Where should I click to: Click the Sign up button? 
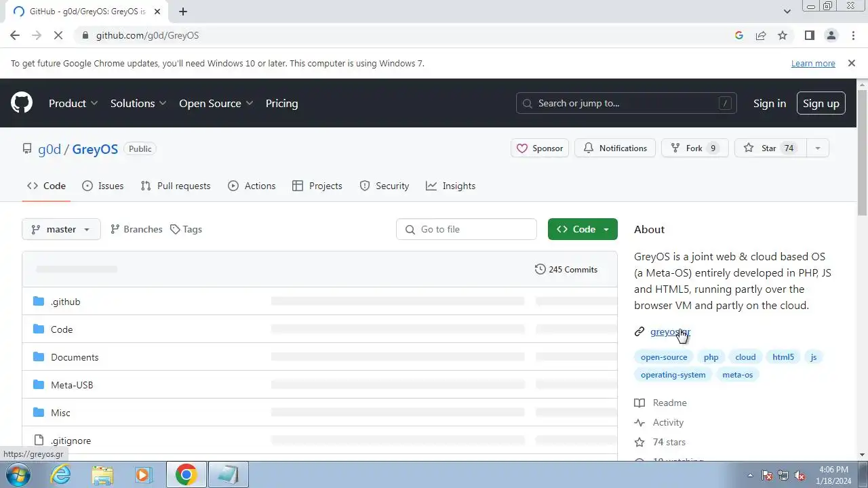821,103
